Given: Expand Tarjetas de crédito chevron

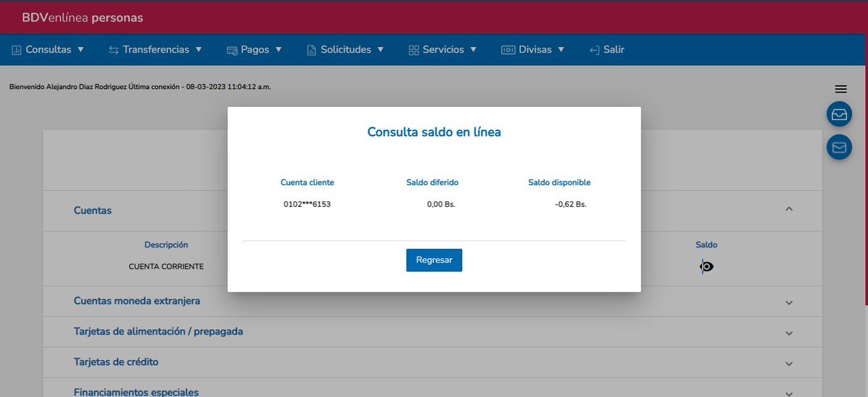Looking at the screenshot, I should point(789,364).
